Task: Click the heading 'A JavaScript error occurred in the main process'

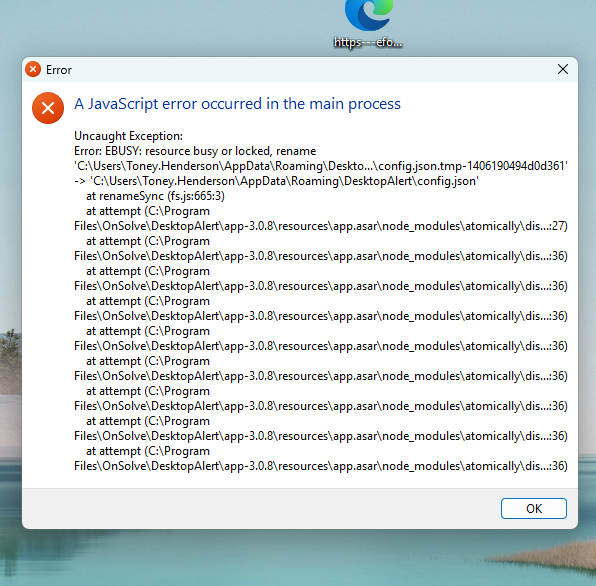Action: (x=237, y=104)
